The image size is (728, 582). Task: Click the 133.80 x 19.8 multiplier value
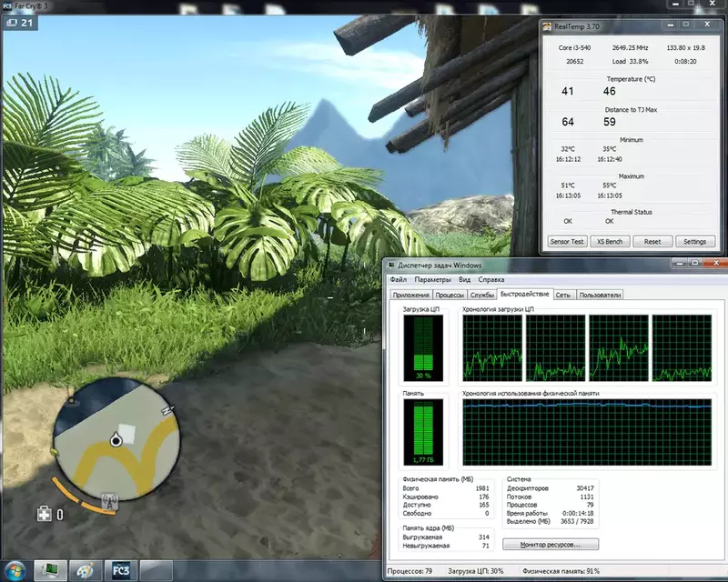(686, 48)
